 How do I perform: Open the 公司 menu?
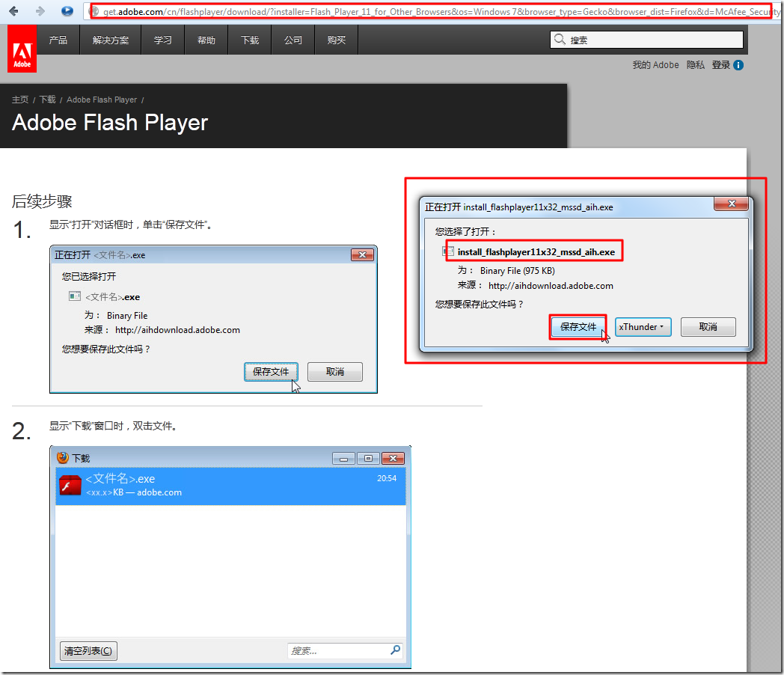pos(293,40)
